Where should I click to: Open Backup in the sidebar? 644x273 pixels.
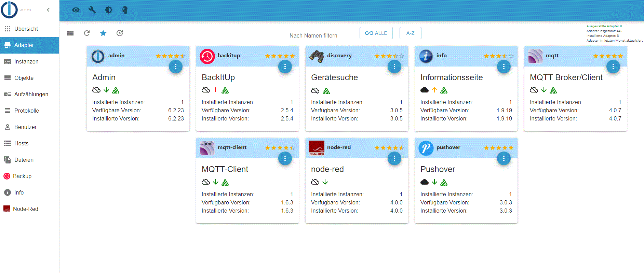coord(29,176)
